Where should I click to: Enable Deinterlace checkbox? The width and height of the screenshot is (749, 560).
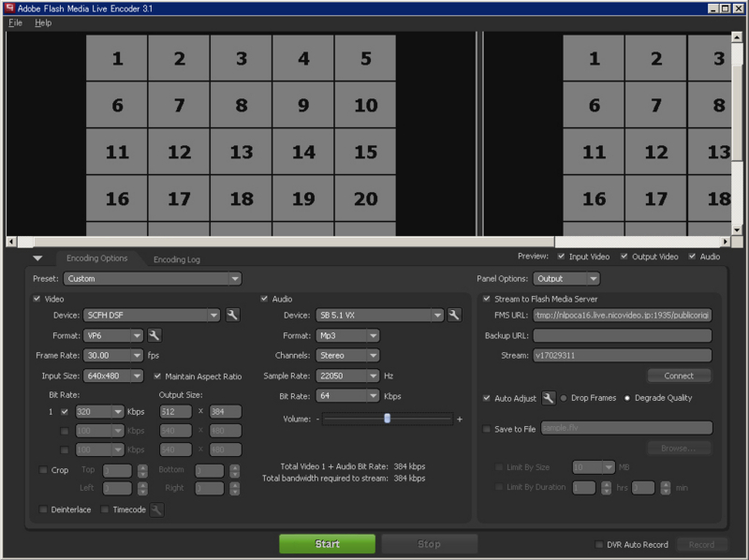coord(43,509)
